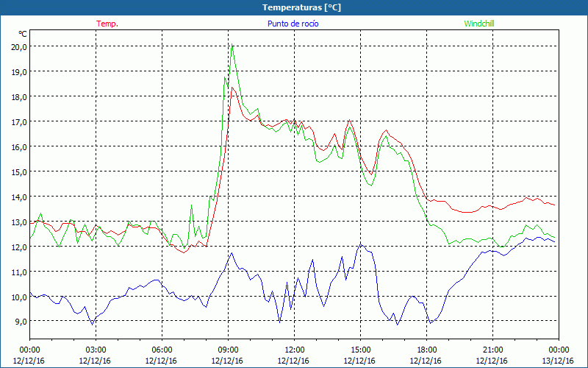
Task: Click the 14,0 y-axis value
Action: tap(19, 197)
